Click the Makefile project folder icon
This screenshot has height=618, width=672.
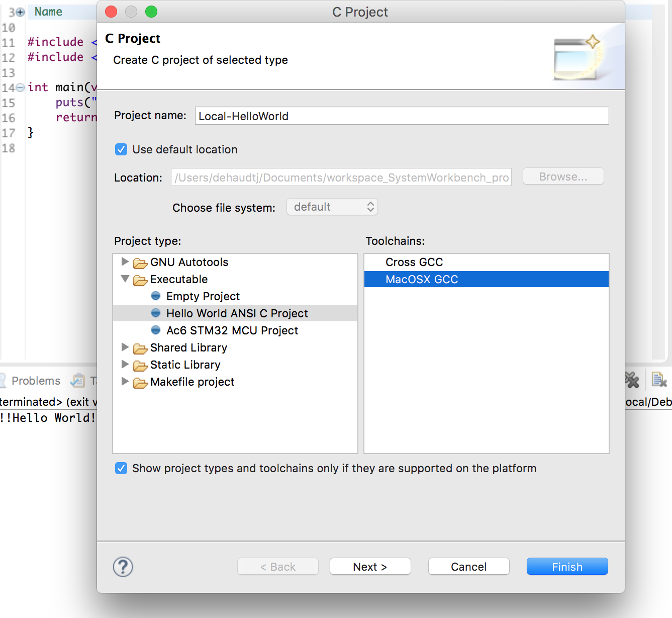coord(140,383)
